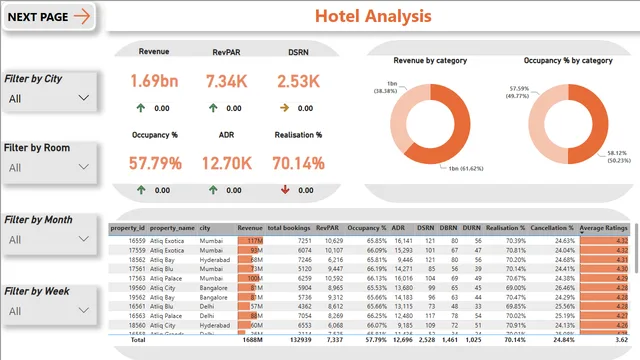Click the green up arrow under Occupancy %
Screen dimensions: 640x360
click(x=141, y=190)
